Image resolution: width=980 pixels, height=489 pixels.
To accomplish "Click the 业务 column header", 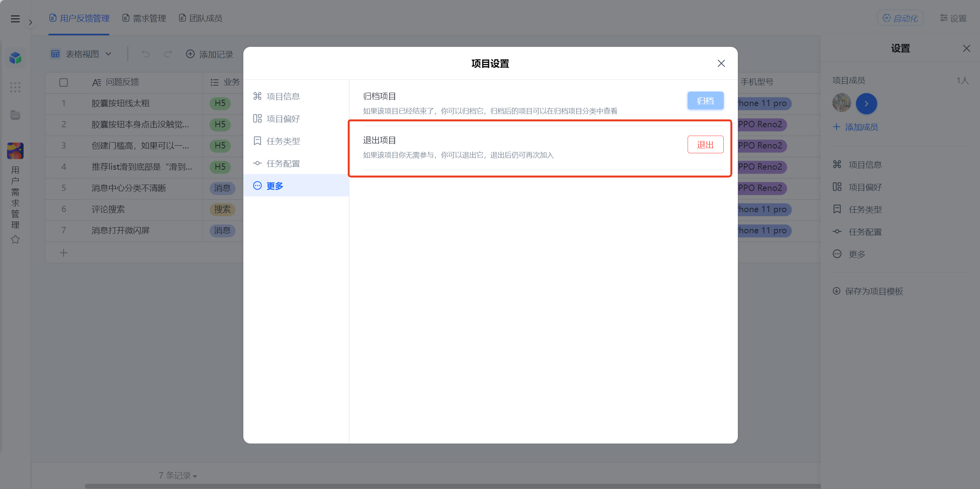I will pyautogui.click(x=225, y=82).
